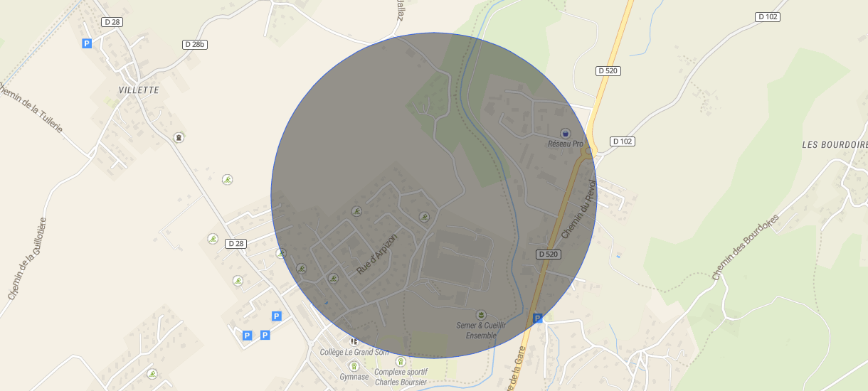Select the Semer & Cueillir Ensemble garden icon
The image size is (868, 391).
pos(481,314)
